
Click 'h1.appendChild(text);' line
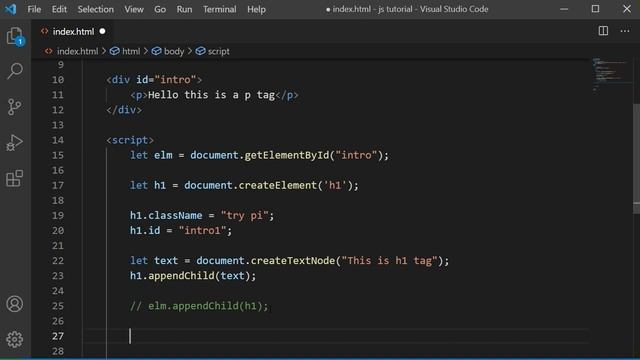(x=193, y=276)
